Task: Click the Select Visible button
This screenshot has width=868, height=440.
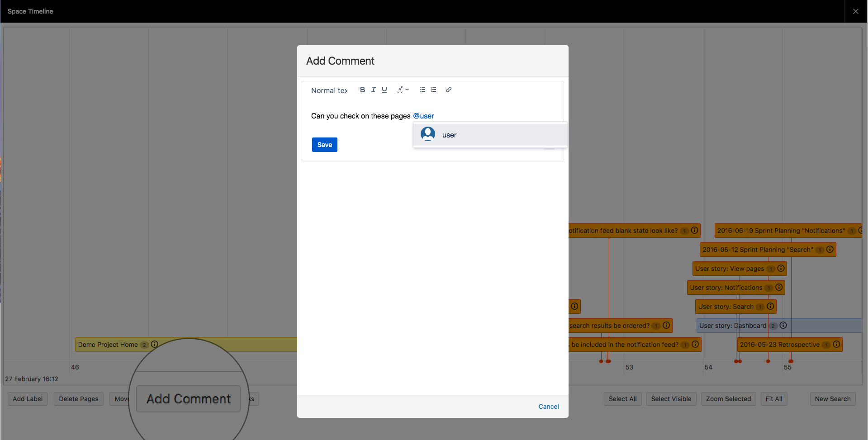Action: 671,399
